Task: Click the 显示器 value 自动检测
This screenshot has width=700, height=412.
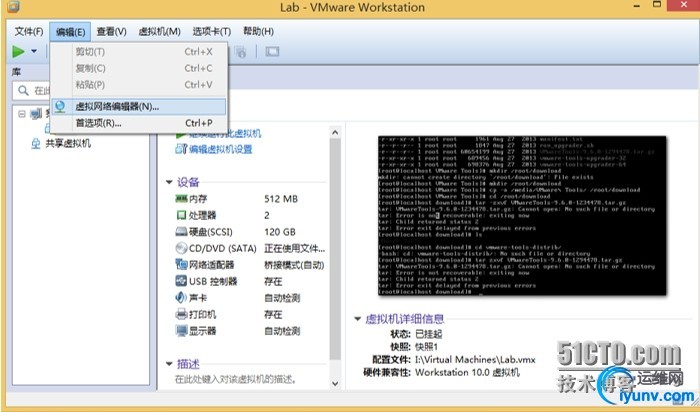Action: pos(282,331)
